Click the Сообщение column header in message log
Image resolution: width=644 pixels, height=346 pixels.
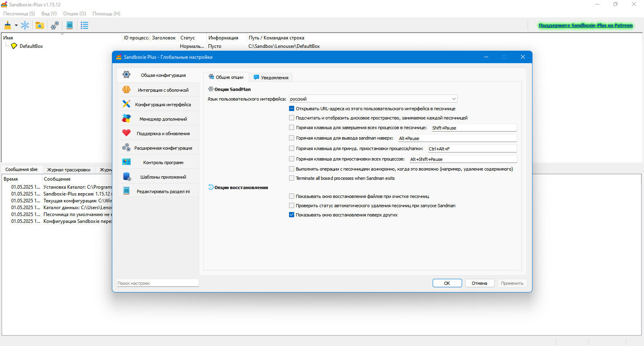coord(77,179)
